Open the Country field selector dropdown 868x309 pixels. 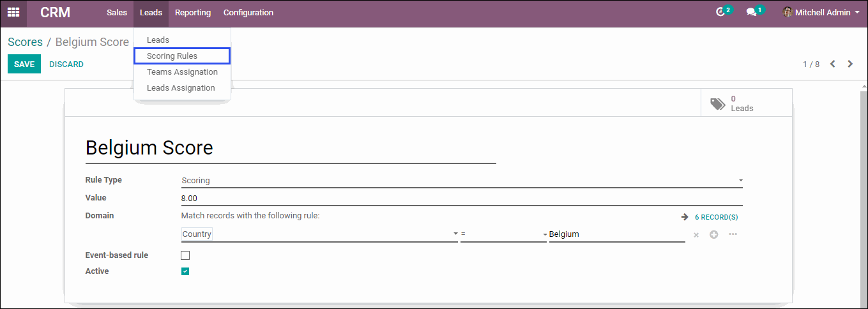click(319, 234)
